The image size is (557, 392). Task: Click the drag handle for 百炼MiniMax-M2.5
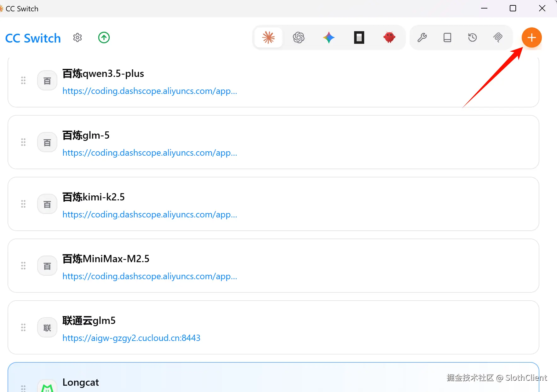click(x=23, y=266)
